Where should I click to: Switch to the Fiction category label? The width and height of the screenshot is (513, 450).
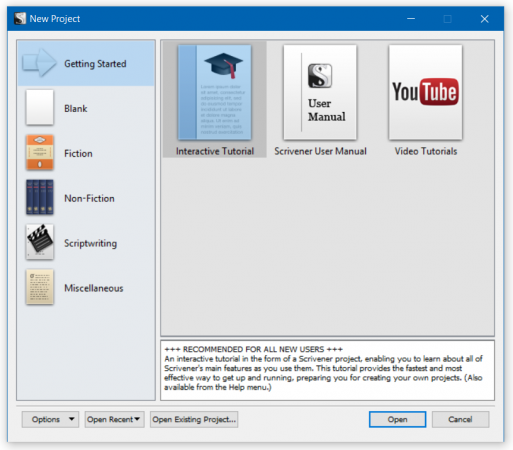point(78,154)
